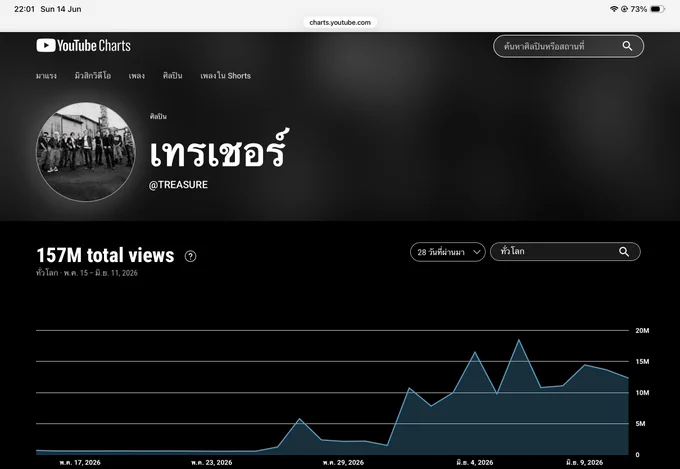The image size is (680, 469).
Task: Click the ศิลปิน label above the artist name
Action: tap(158, 116)
